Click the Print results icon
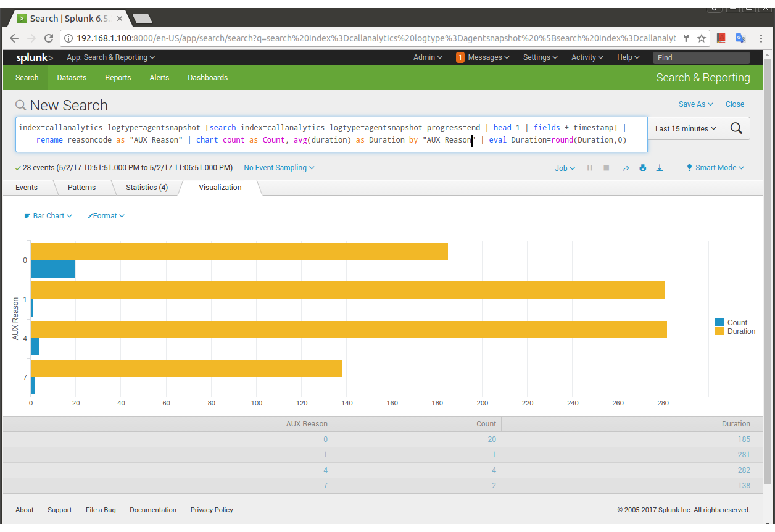The height and width of the screenshot is (532, 775). click(x=642, y=168)
